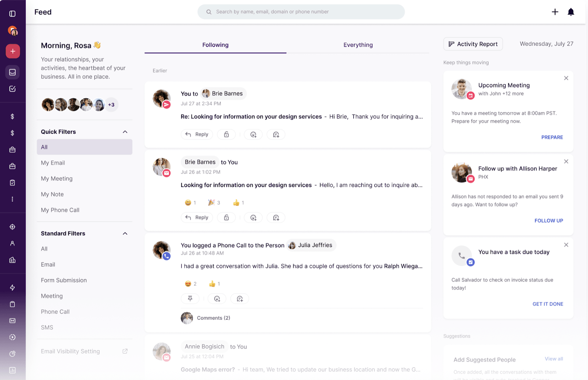Select My Meeting quick filter
The width and height of the screenshot is (588, 380).
pos(57,178)
